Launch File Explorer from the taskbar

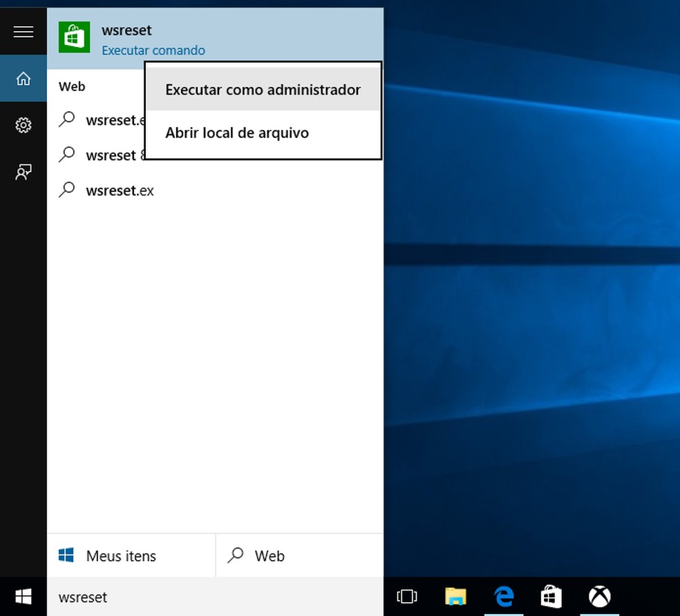click(x=455, y=597)
